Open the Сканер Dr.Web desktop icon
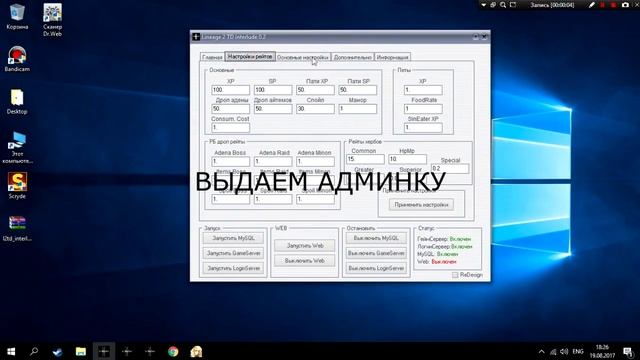 pyautogui.click(x=52, y=20)
